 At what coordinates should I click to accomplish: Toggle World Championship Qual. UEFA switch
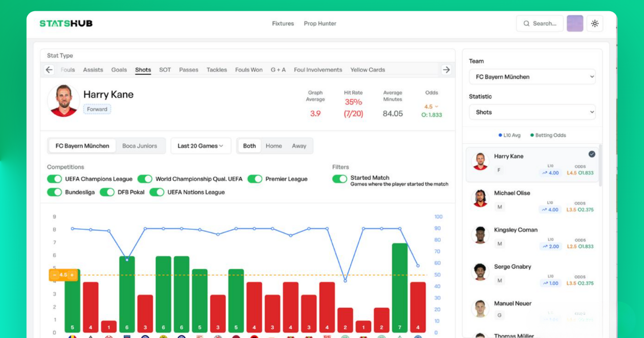pos(145,179)
